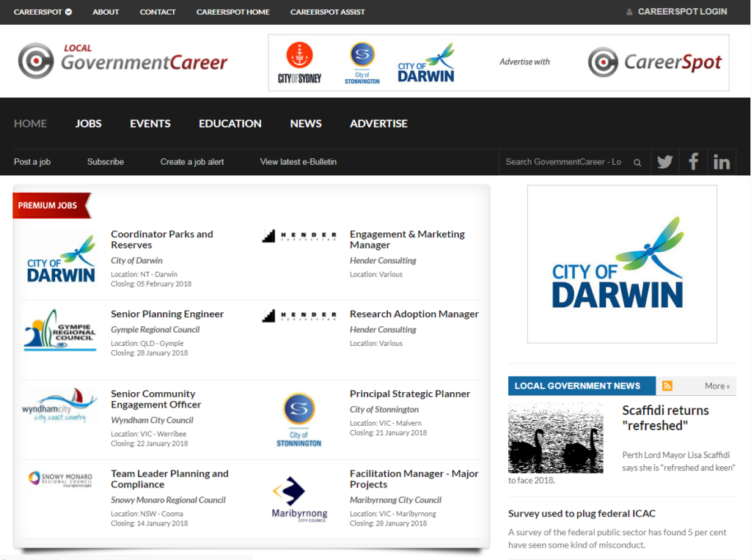The image size is (751, 560).
Task: Click the user icon beside CareerSpot Login
Action: tap(629, 12)
